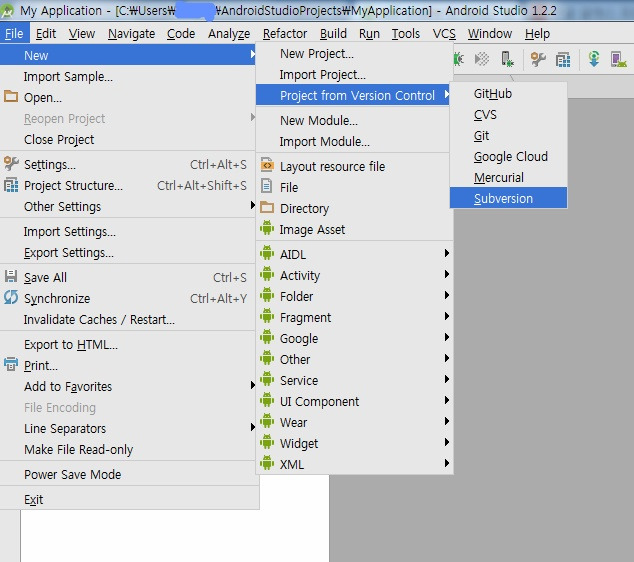
Task: Click the icon beside Layout resource file
Action: [267, 165]
